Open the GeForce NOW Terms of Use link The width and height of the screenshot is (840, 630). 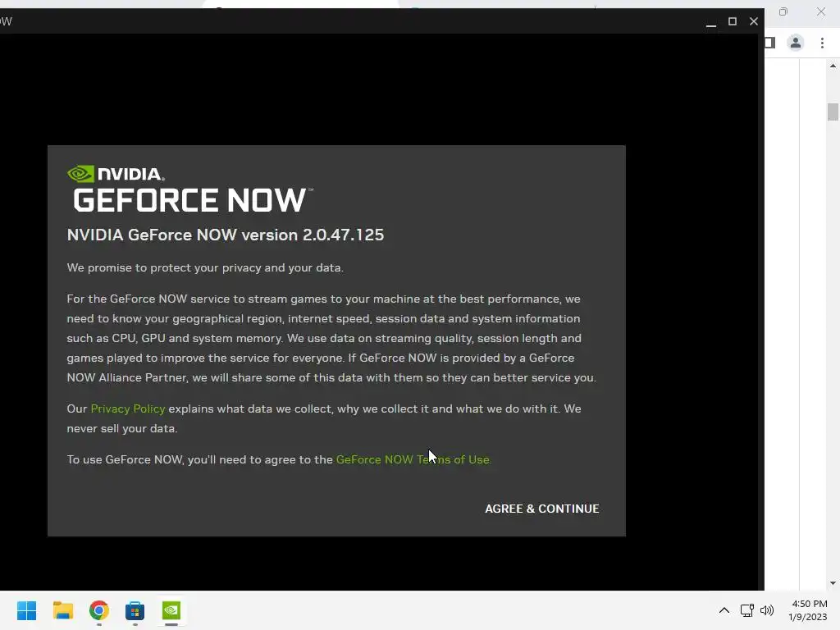[413, 459]
